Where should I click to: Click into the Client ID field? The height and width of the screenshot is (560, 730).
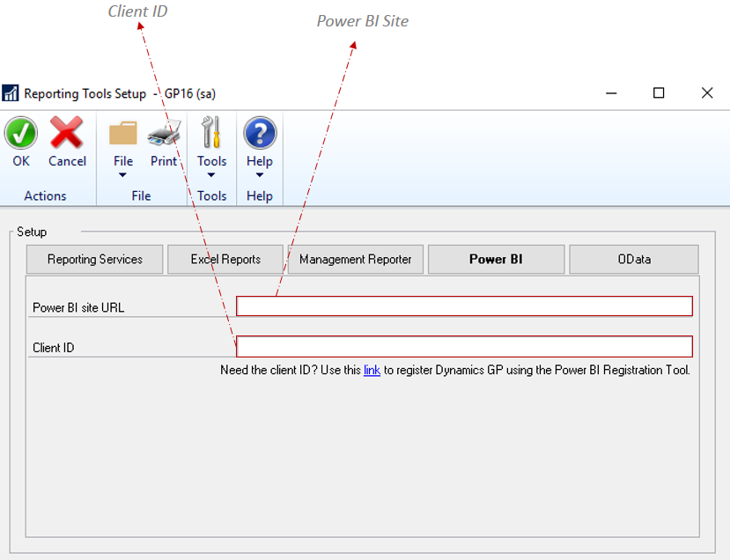click(465, 346)
